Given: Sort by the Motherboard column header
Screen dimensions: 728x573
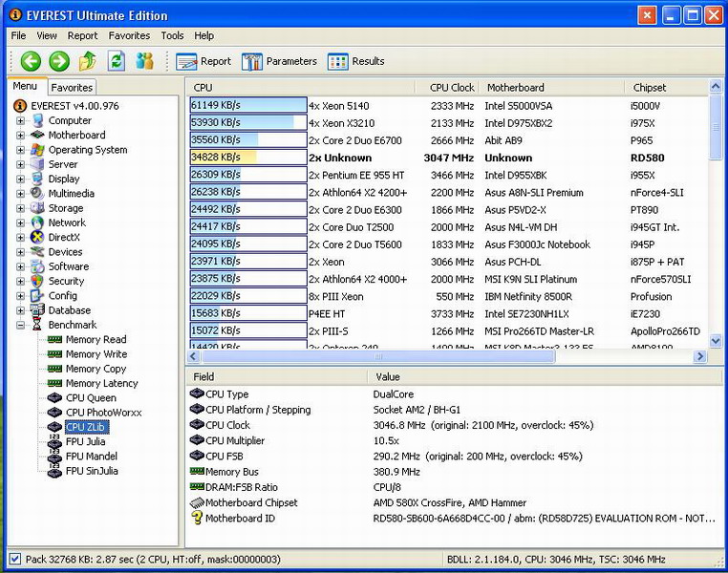Looking at the screenshot, I should (551, 88).
